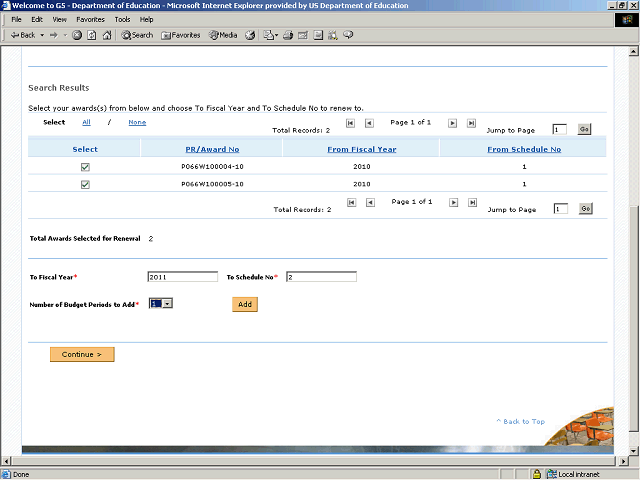Jump to first page using top pager icon
This screenshot has width=640, height=480.
coord(350,123)
